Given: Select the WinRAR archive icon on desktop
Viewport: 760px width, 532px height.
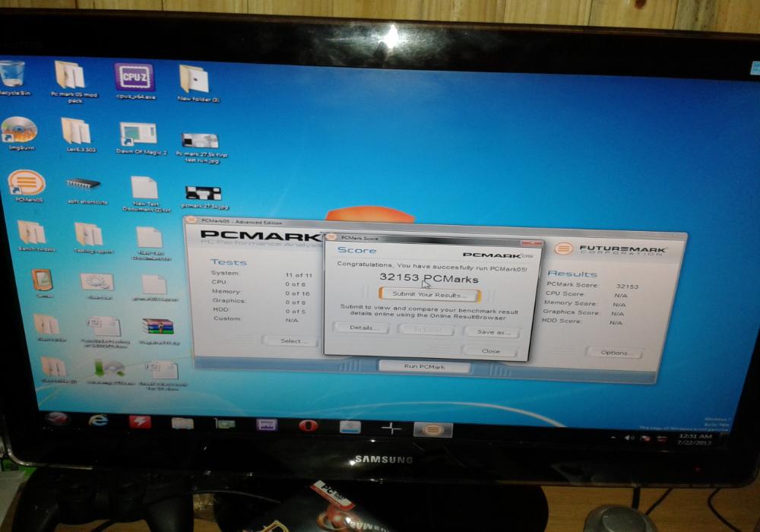Looking at the screenshot, I should [158, 331].
